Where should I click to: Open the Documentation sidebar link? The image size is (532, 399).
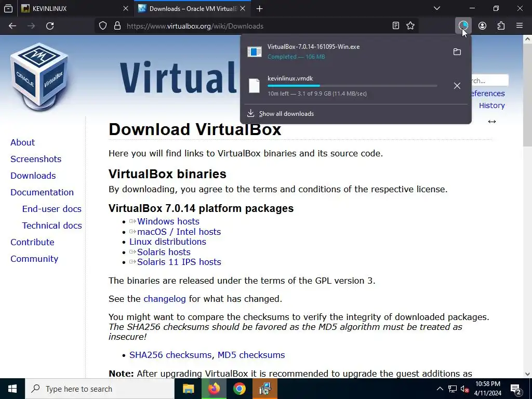42,192
